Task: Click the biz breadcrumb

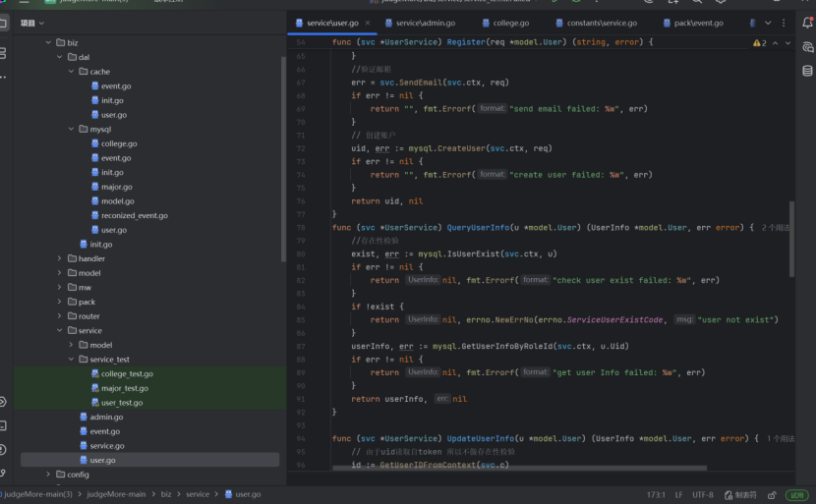Action: tap(166, 494)
